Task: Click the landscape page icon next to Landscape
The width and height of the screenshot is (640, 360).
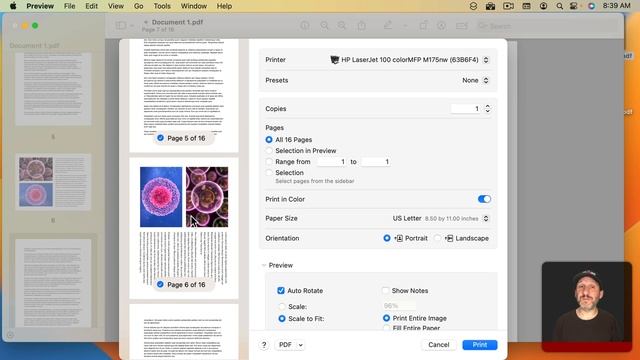Action: (449, 238)
